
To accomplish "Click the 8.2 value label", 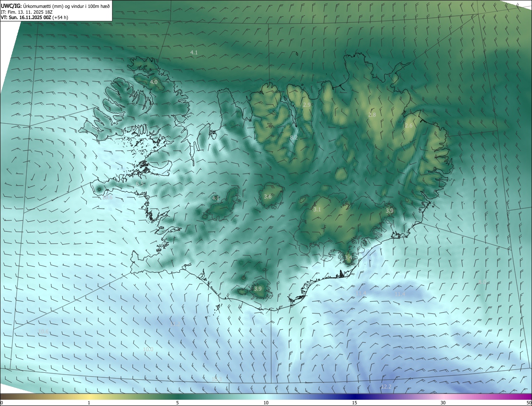I will coord(294,137).
